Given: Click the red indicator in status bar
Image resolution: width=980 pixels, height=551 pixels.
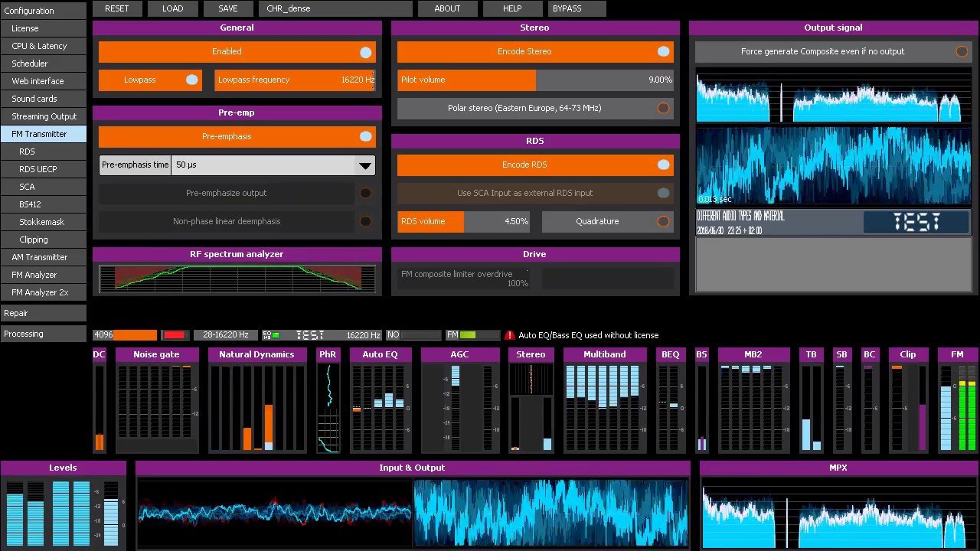Looking at the screenshot, I should pyautogui.click(x=175, y=335).
